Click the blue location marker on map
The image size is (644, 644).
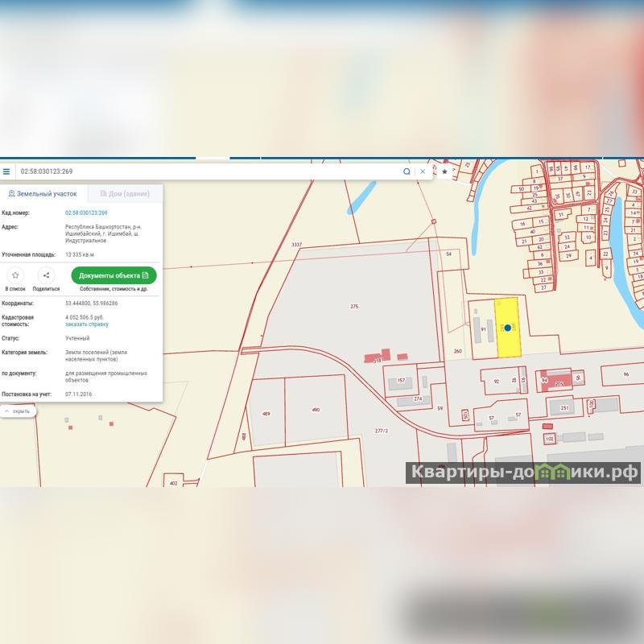pyautogui.click(x=508, y=328)
